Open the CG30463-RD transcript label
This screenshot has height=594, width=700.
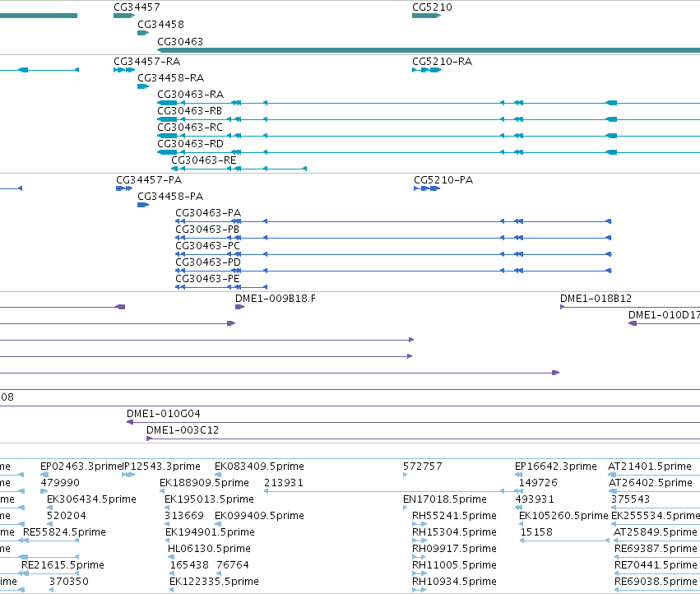190,144
